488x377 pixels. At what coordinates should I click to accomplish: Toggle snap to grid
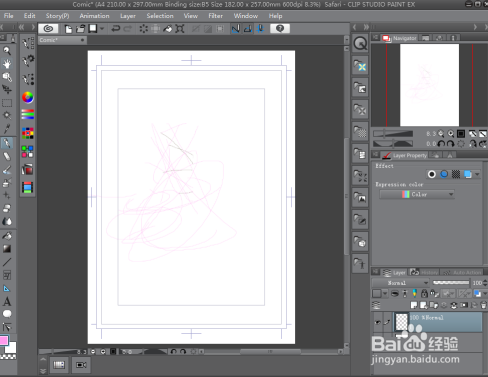(260, 29)
